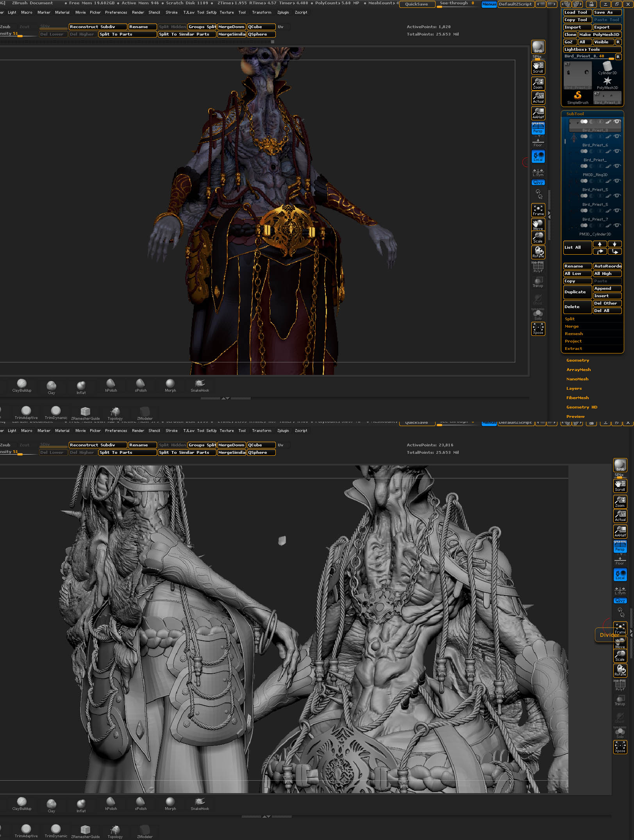
Task: Click AAHalf icon in upper ZBrush window
Action: coord(538,113)
